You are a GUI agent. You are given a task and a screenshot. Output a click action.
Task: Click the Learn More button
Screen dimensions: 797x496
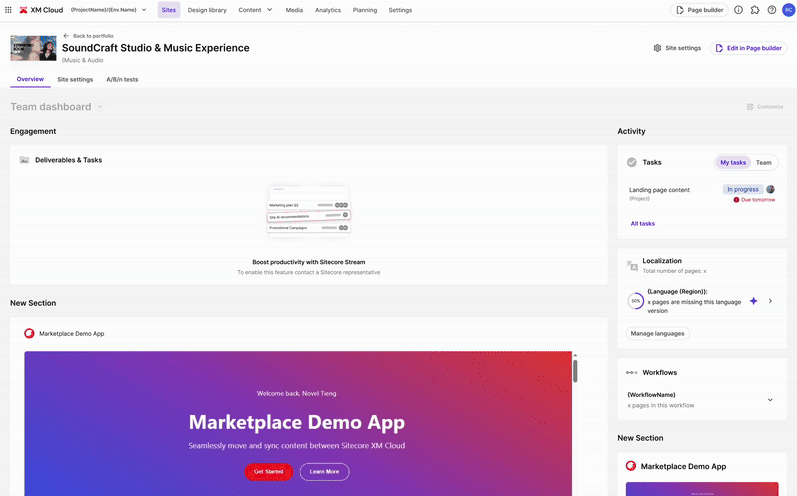[324, 472]
